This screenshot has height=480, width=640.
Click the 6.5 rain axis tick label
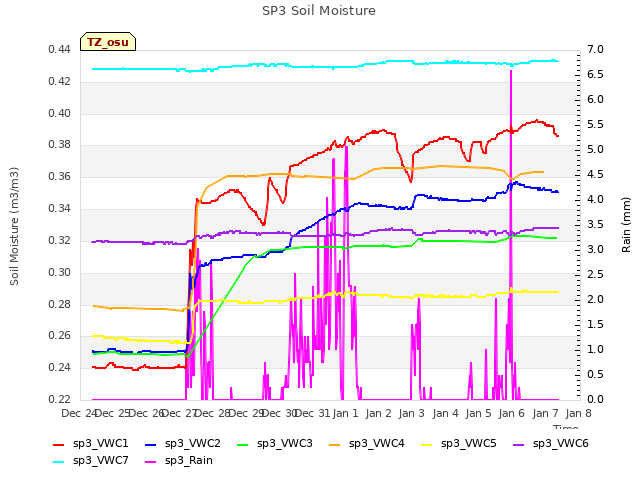click(x=595, y=75)
